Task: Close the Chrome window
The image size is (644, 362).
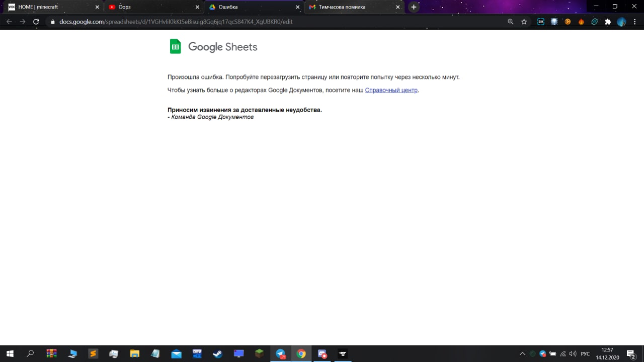Action: (633, 7)
